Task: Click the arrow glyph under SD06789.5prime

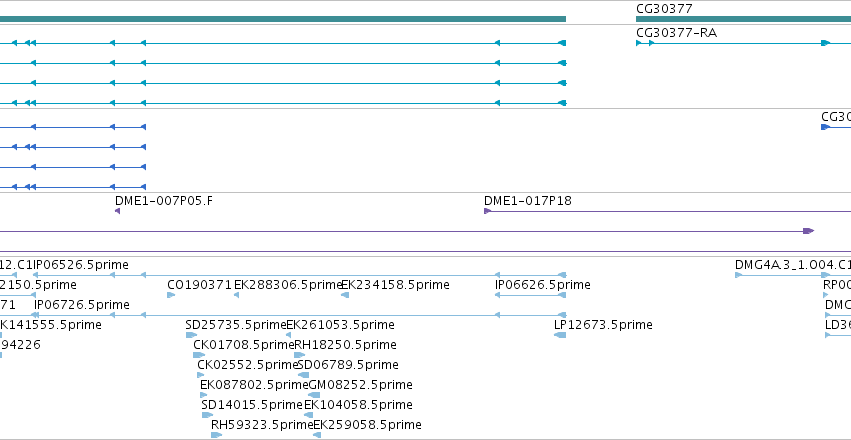Action: click(303, 375)
